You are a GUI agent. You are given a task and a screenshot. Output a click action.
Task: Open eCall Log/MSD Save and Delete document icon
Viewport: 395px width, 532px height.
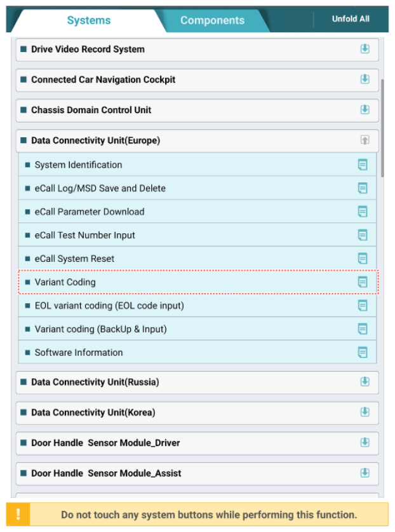pyautogui.click(x=363, y=188)
